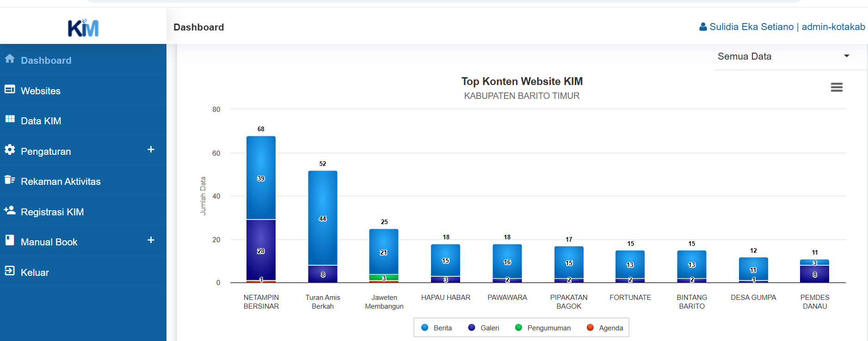This screenshot has width=868, height=341.
Task: Click the Data KIM grid icon
Action: coord(10,119)
